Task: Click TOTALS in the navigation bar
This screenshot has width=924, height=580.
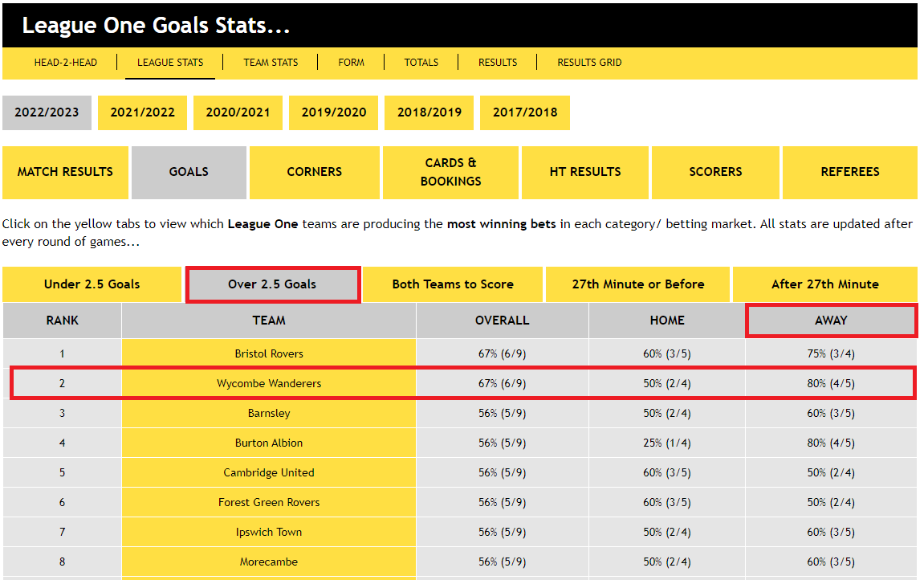Action: click(x=421, y=63)
